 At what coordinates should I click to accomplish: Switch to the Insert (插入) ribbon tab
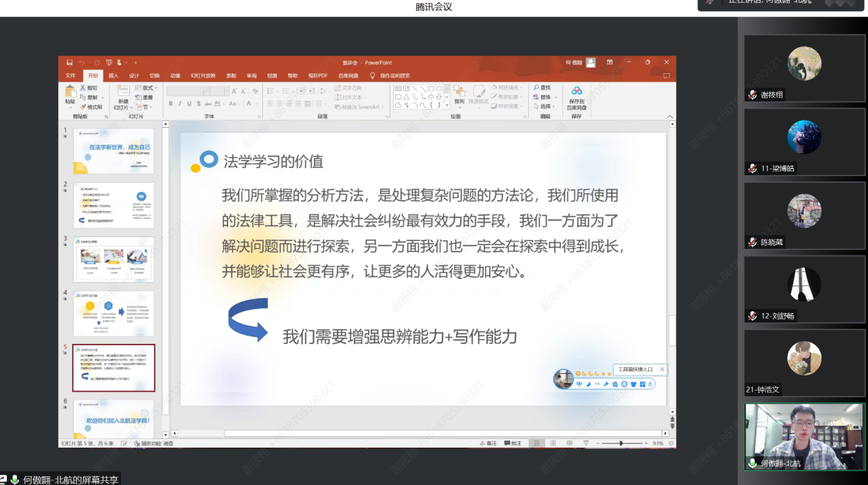(113, 75)
